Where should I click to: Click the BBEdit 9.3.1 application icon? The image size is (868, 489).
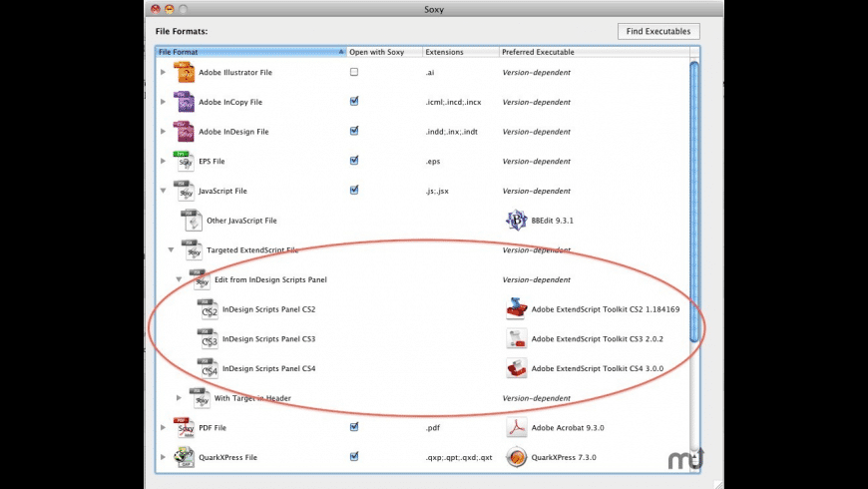pyautogui.click(x=517, y=221)
